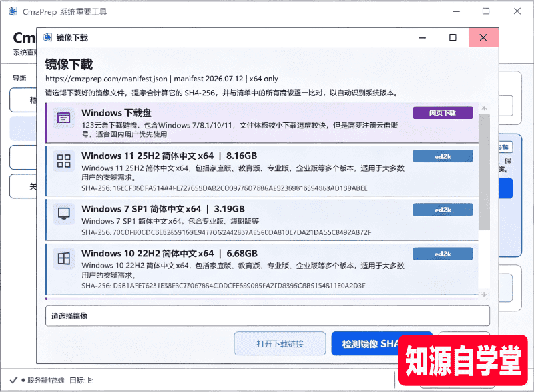Click the Windows 10 22H2 logo icon
Viewport: 534px width, 392px height.
[x=63, y=258]
